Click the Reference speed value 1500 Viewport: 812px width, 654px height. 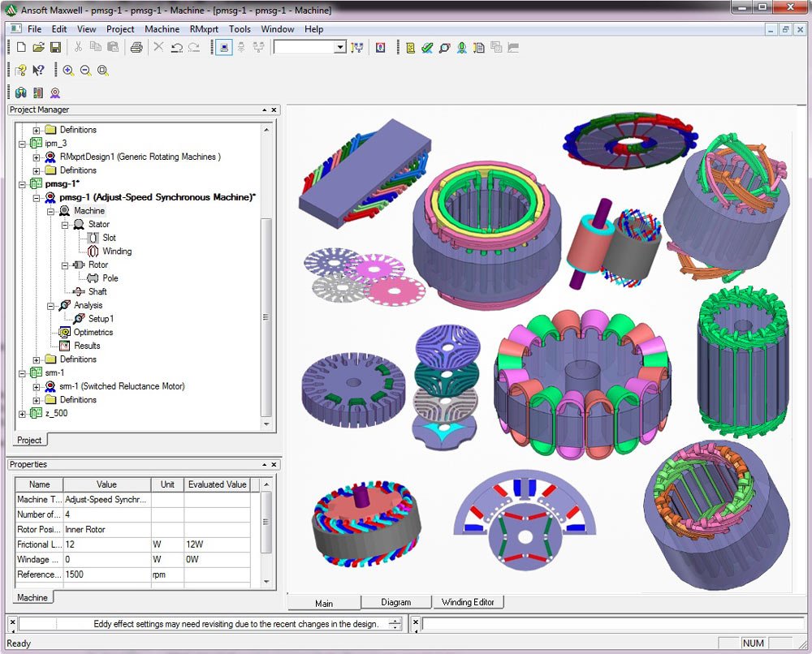tap(107, 574)
